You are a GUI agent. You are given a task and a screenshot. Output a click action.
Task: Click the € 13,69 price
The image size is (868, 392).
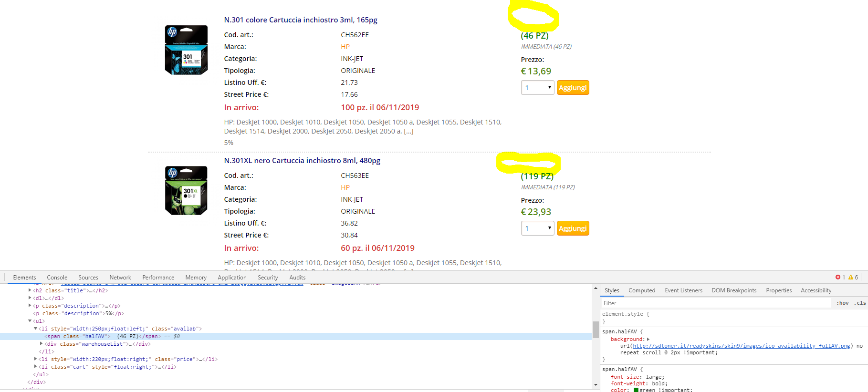pyautogui.click(x=536, y=71)
